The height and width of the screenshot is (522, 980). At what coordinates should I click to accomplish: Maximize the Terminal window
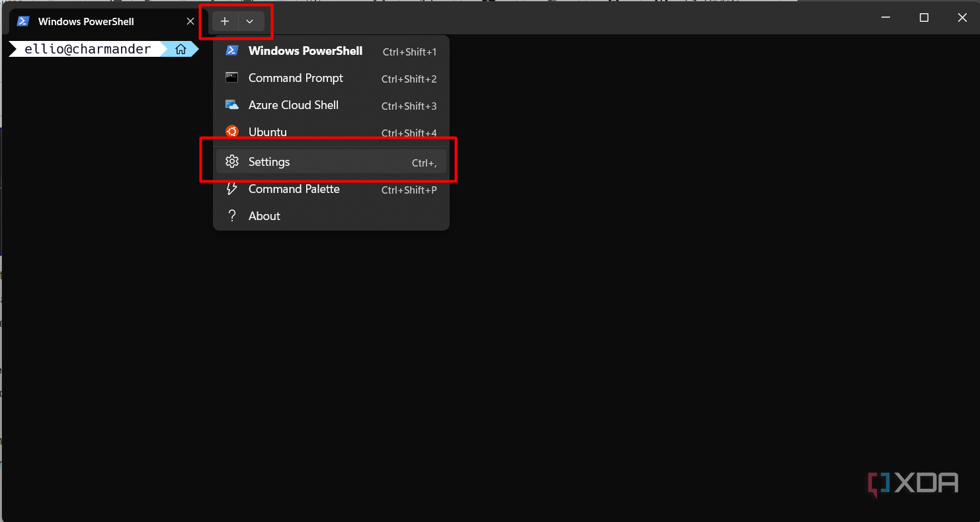coord(924,18)
